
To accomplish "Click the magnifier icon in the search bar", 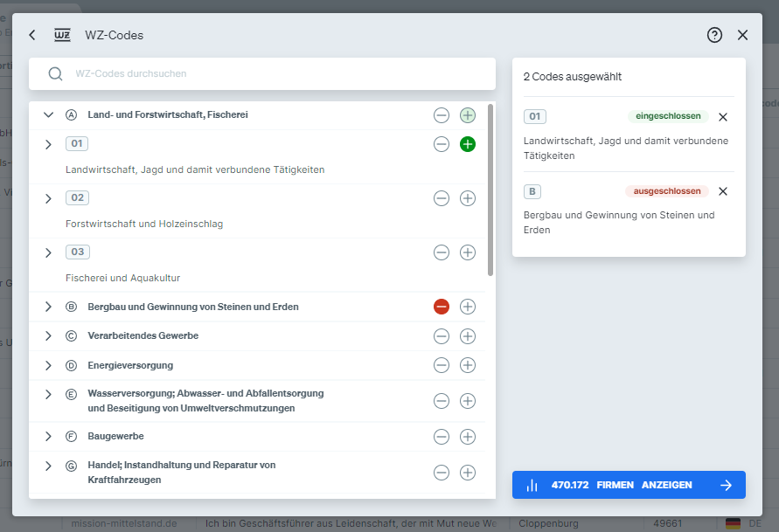I will tap(55, 73).
